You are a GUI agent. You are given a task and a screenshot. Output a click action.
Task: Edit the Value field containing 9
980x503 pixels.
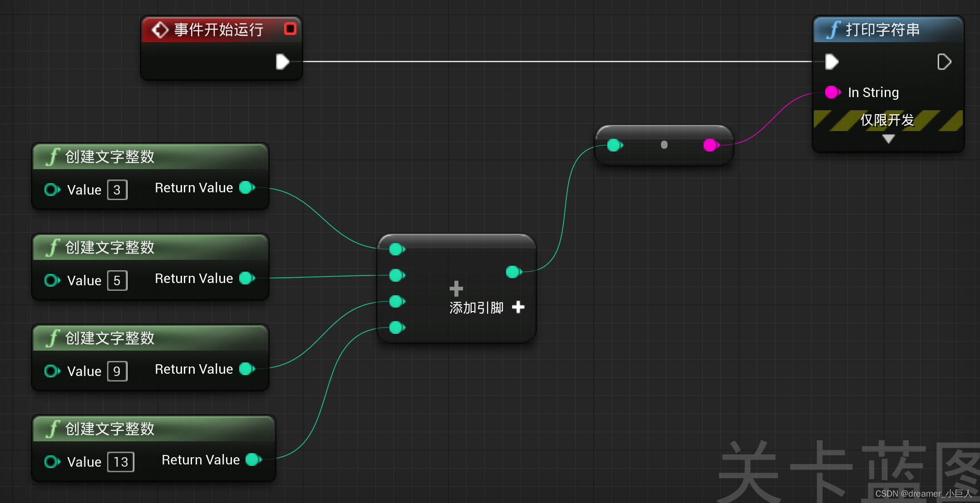click(117, 371)
